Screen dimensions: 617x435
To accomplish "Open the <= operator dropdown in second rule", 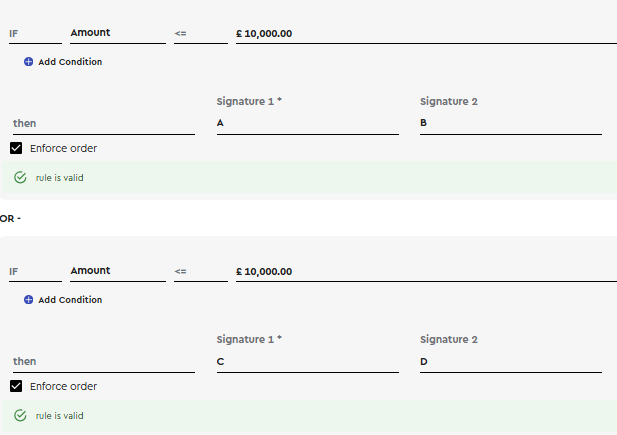I will pyautogui.click(x=201, y=272).
